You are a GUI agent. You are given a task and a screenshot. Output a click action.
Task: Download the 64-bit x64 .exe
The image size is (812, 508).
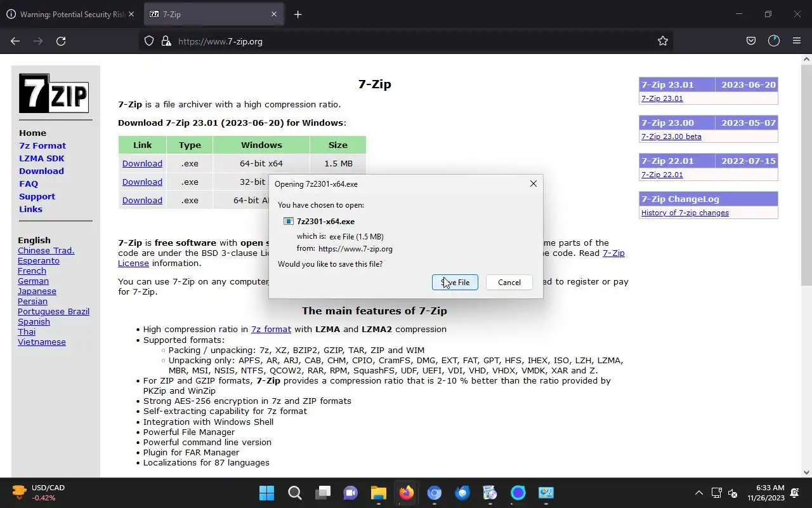point(142,163)
